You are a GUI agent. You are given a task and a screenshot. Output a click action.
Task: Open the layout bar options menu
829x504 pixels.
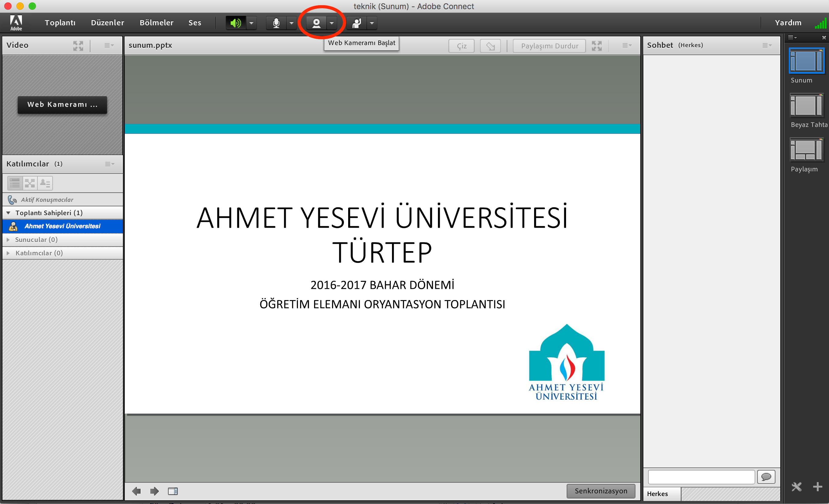[x=792, y=37]
